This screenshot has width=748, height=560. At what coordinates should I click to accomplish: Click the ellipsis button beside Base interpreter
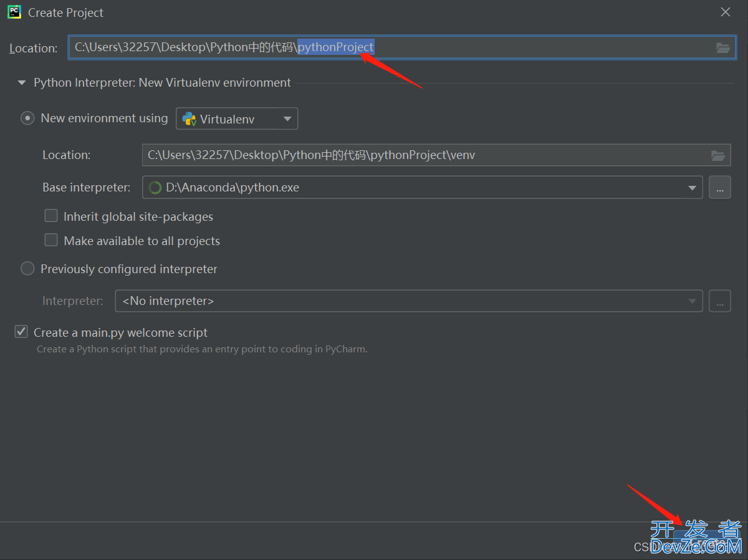tap(720, 187)
